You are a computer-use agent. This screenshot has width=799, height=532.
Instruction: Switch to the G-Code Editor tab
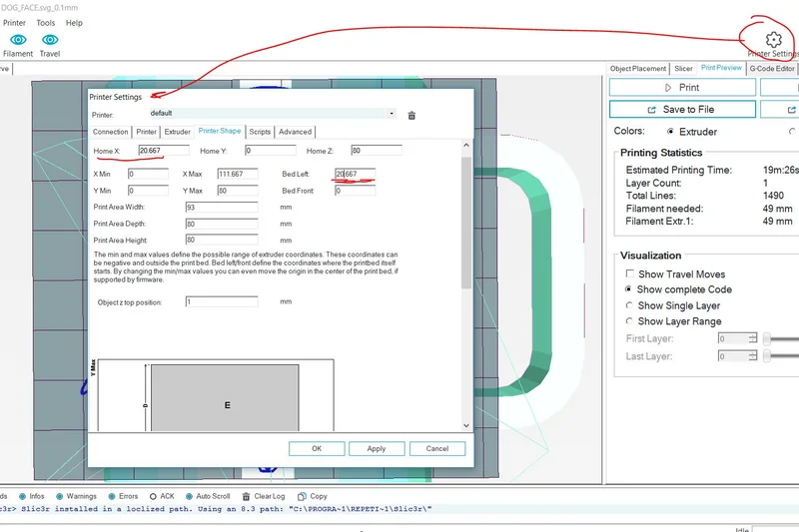pos(771,69)
